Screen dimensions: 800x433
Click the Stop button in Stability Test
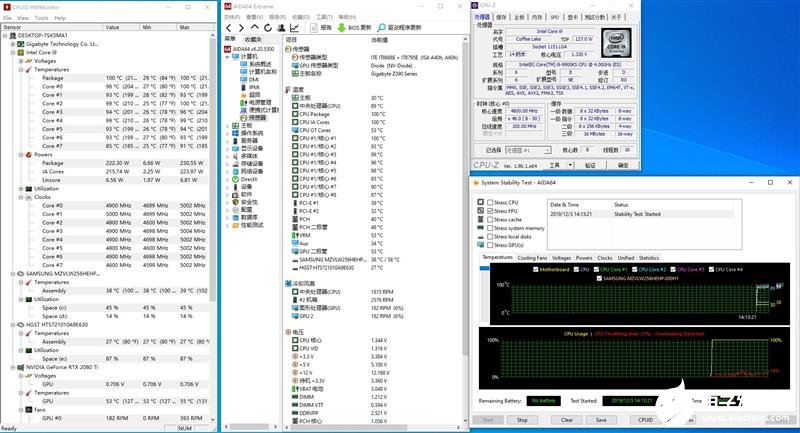522,420
